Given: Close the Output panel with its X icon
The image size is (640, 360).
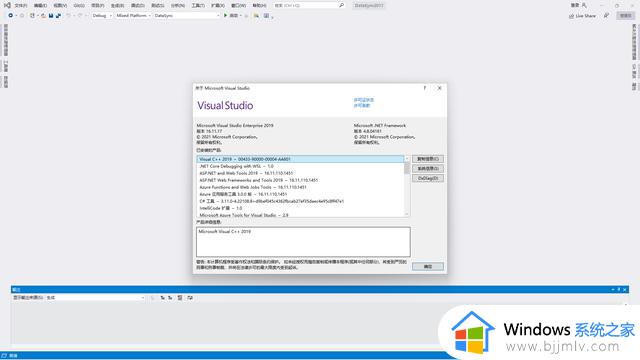Looking at the screenshot, I should pos(624,289).
